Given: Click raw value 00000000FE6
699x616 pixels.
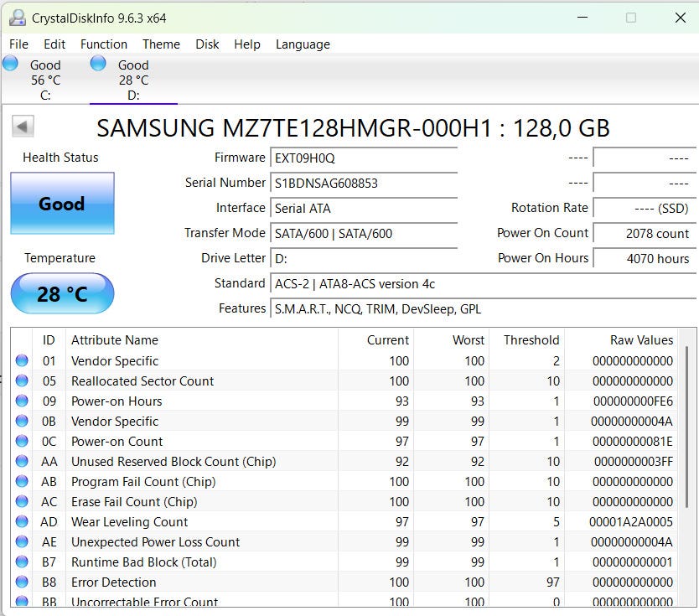Looking at the screenshot, I should coord(633,401).
